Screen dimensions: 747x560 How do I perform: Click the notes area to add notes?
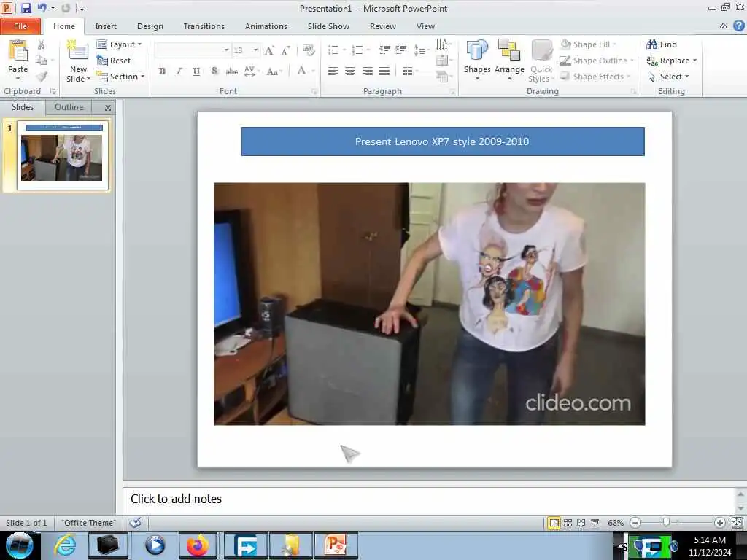coord(430,499)
